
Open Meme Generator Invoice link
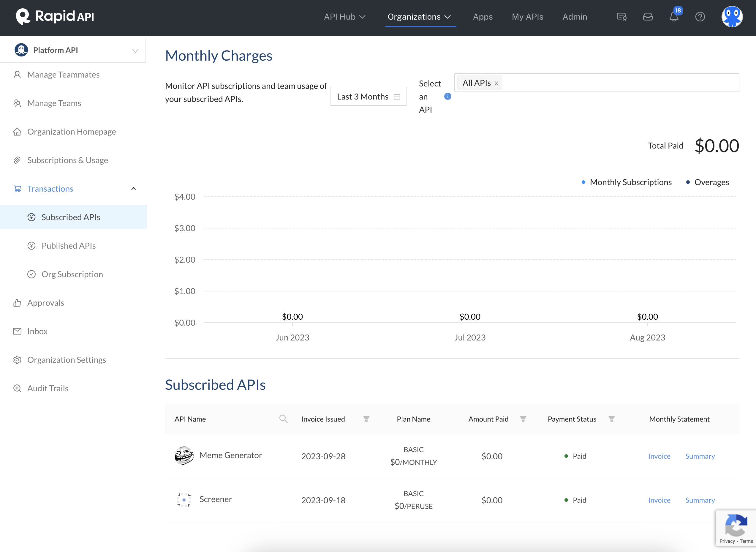pyautogui.click(x=659, y=456)
